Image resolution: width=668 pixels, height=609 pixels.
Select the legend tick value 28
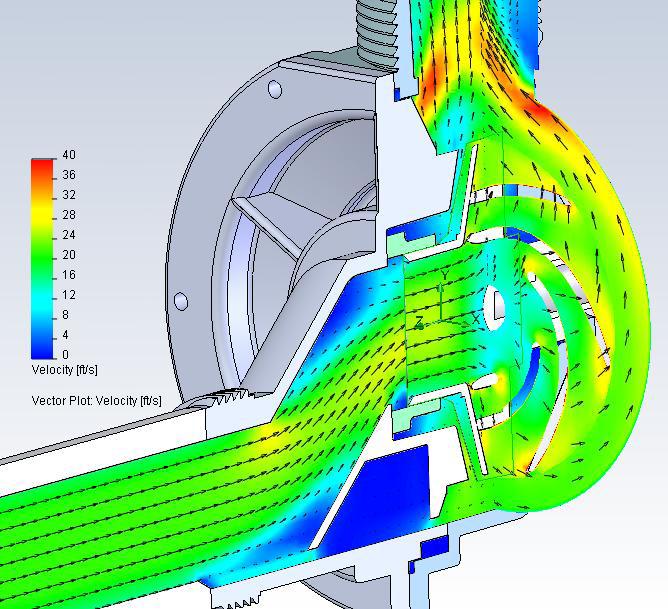click(69, 215)
